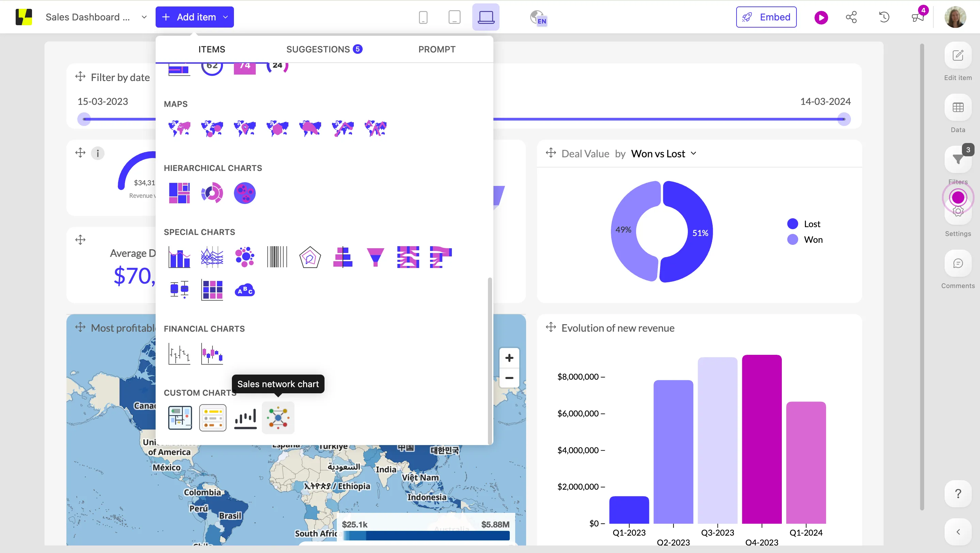Open the user profile avatar
The width and height of the screenshot is (980, 553).
[x=955, y=17]
